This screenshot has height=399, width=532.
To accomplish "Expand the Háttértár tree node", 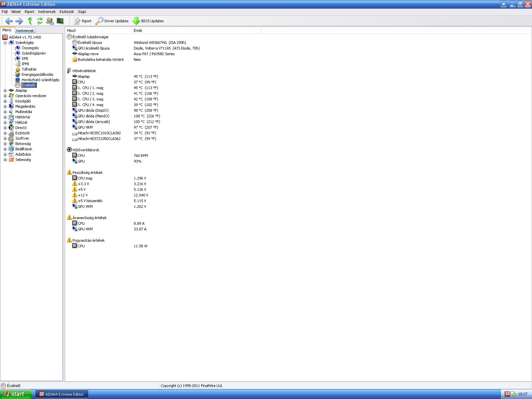I will 5,117.
